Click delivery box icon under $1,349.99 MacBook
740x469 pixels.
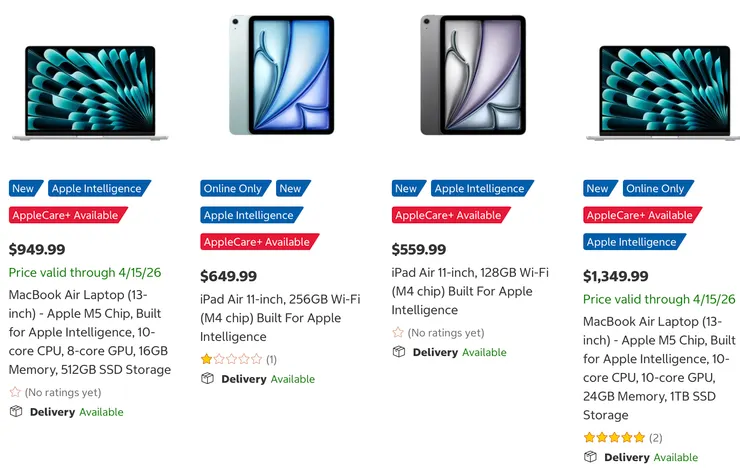[591, 457]
